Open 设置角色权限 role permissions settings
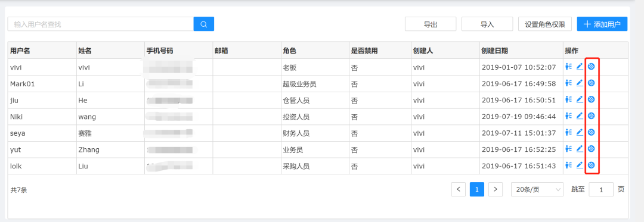Viewport: 644px width, 222px height. 545,24
